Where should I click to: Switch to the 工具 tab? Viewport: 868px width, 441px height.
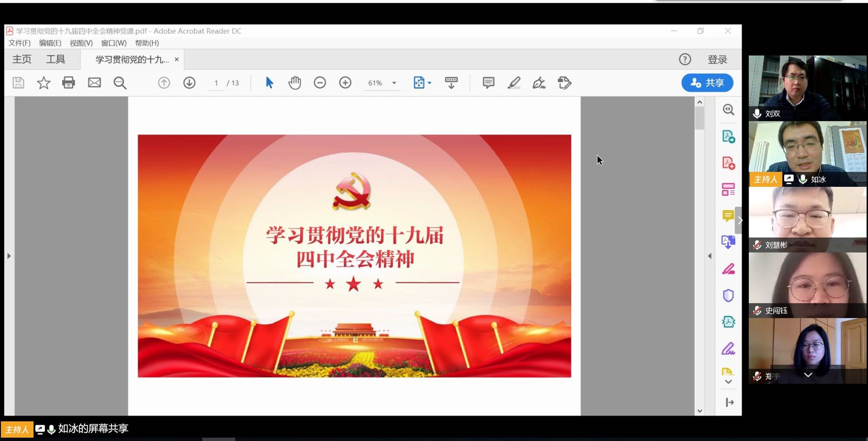point(56,59)
